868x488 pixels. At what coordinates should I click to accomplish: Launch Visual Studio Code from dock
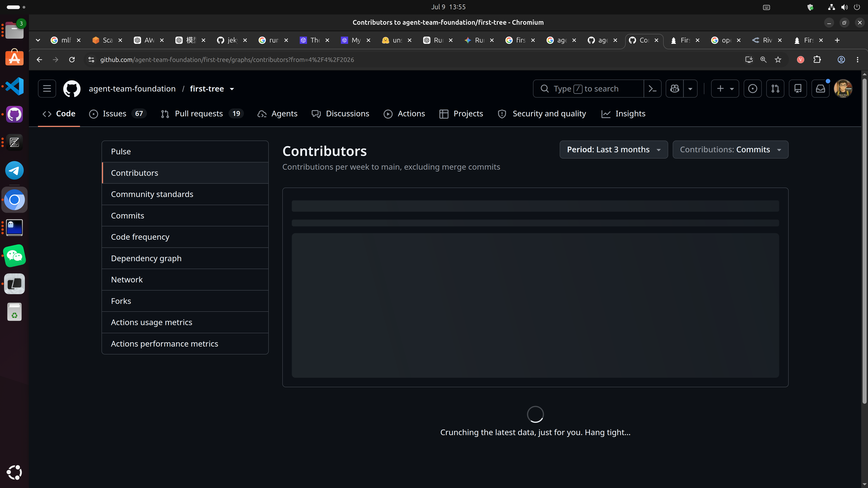(14, 86)
